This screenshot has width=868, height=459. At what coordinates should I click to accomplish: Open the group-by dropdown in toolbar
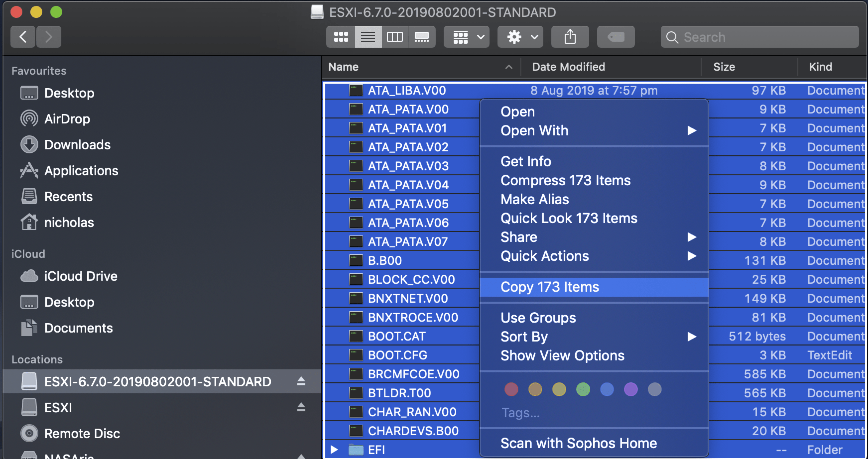click(x=466, y=37)
